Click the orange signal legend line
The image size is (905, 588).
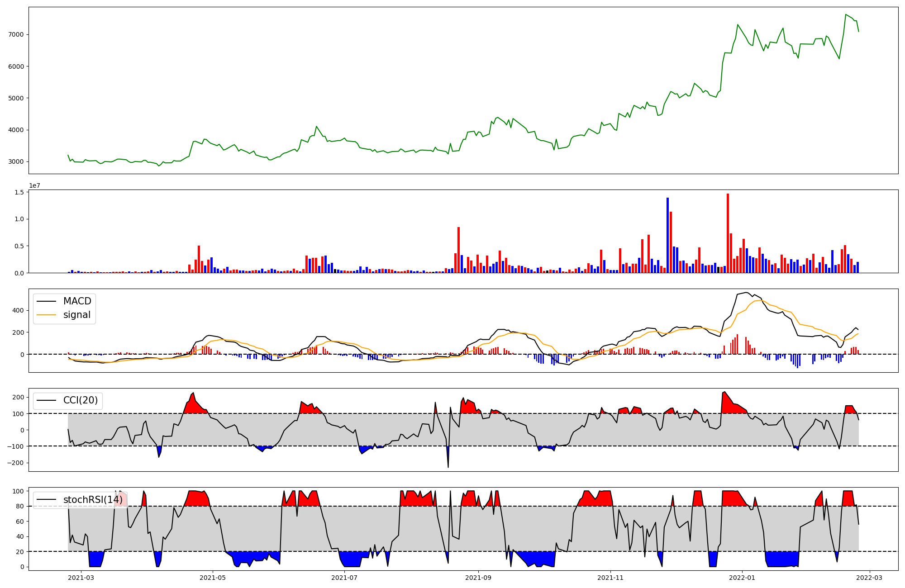[x=46, y=315]
